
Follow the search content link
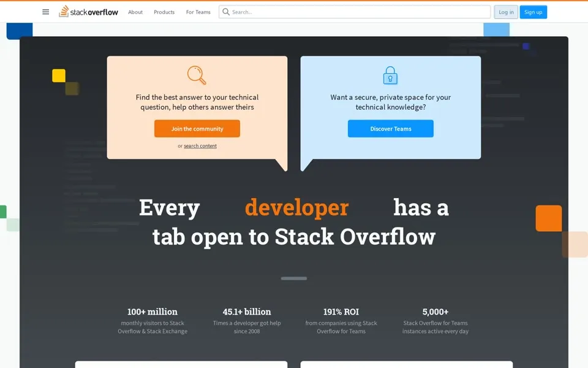(200, 146)
